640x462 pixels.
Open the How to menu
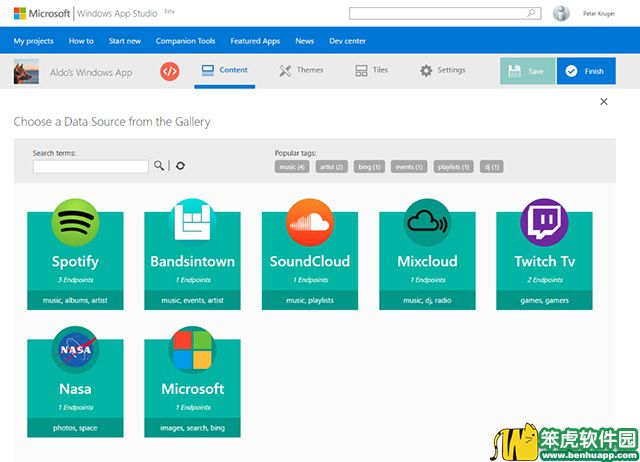click(81, 41)
